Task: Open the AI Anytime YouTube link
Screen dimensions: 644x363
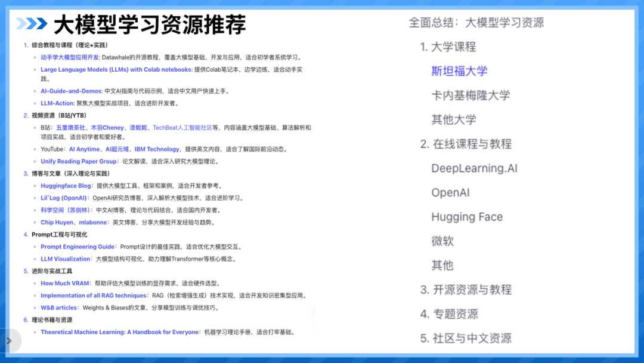Action: point(84,149)
